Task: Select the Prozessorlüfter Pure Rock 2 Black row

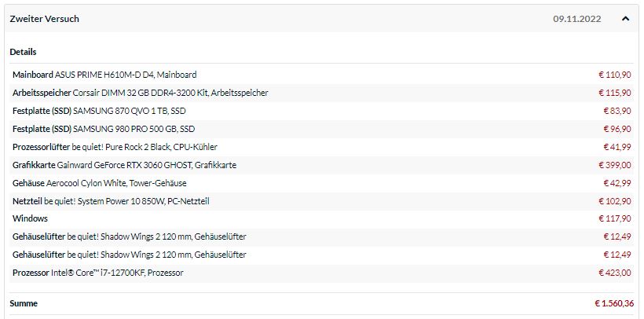Action: pyautogui.click(x=321, y=147)
